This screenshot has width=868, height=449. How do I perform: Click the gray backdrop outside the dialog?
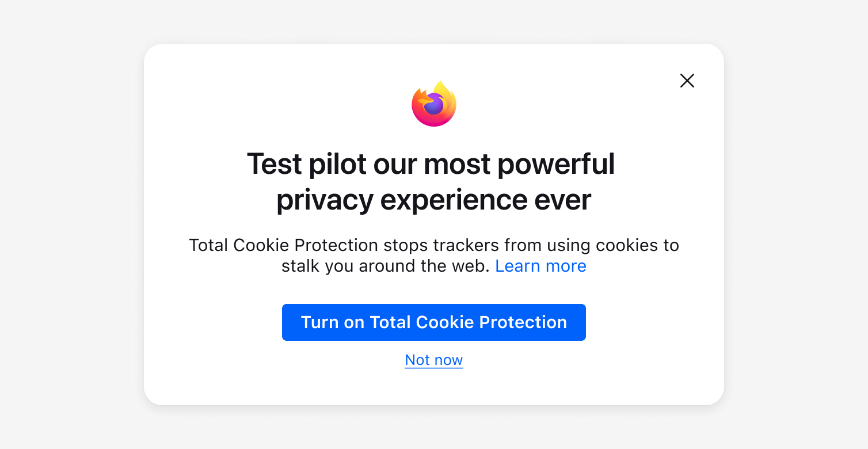(x=69, y=230)
